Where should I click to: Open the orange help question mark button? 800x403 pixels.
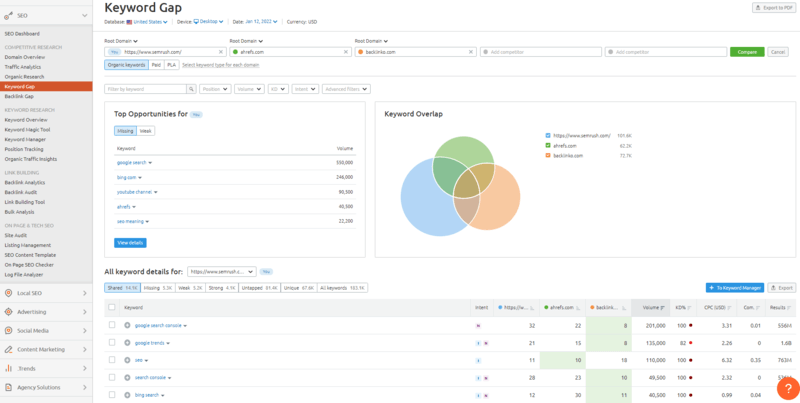pyautogui.click(x=787, y=388)
